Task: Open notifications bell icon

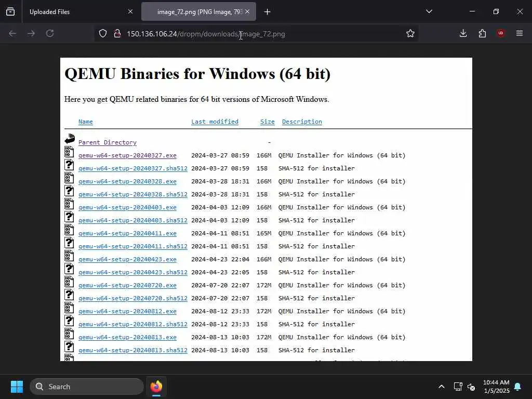Action: click(518, 387)
